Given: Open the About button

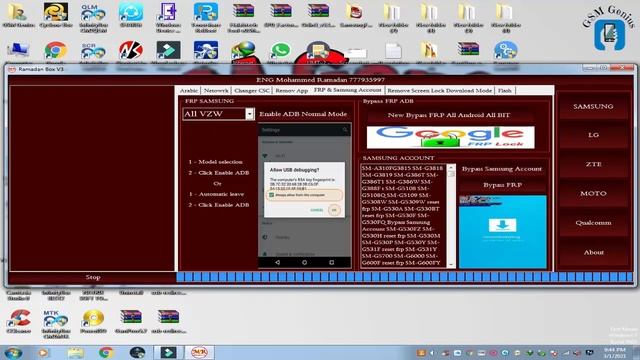Looking at the screenshot, I should (x=593, y=252).
